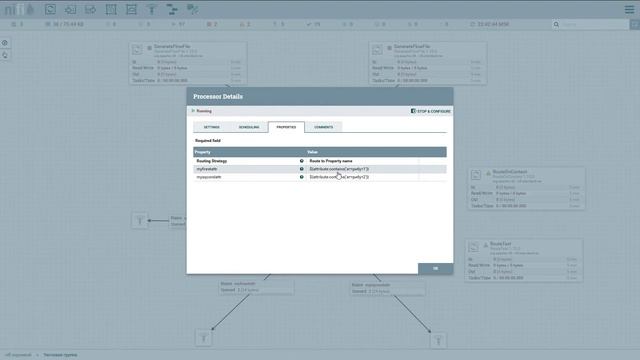Viewport: 640px width, 360px height.
Task: Select the RouteOnContent processor on canvas
Action: [527, 189]
